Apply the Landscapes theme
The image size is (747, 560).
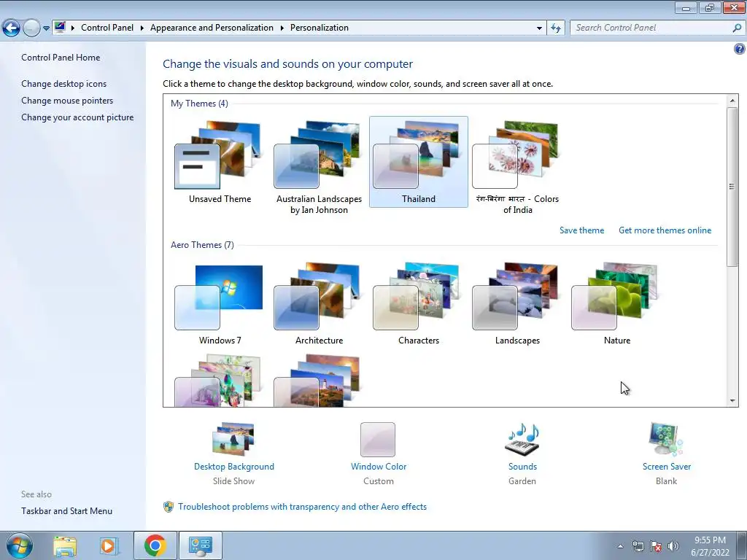(517, 303)
